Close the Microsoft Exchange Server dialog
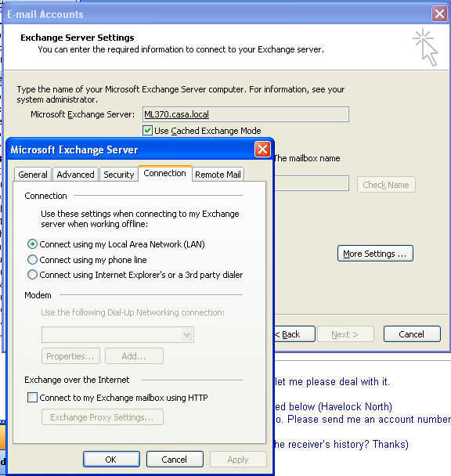 click(262, 150)
